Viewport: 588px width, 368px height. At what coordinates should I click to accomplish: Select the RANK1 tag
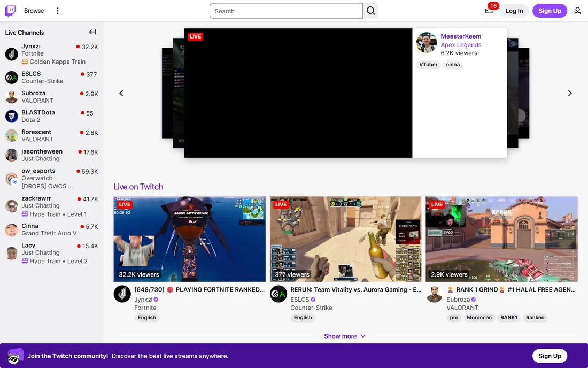(508, 317)
